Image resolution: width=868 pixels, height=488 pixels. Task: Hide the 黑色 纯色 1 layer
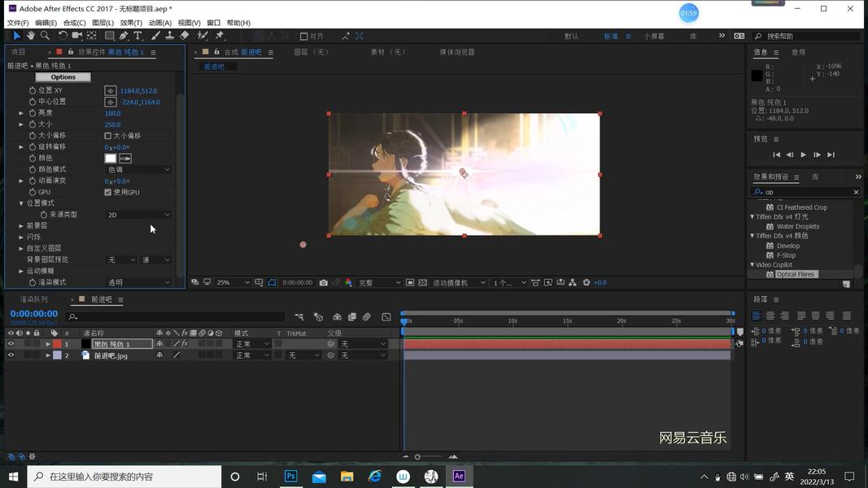point(11,343)
